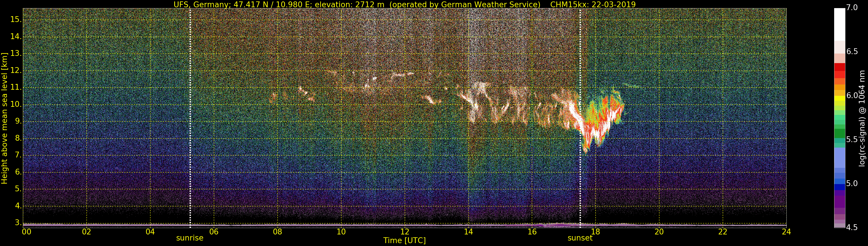Screen dimensions: 868x246
Task: Click the colorbar value '5.5'
Action: click(x=852, y=139)
